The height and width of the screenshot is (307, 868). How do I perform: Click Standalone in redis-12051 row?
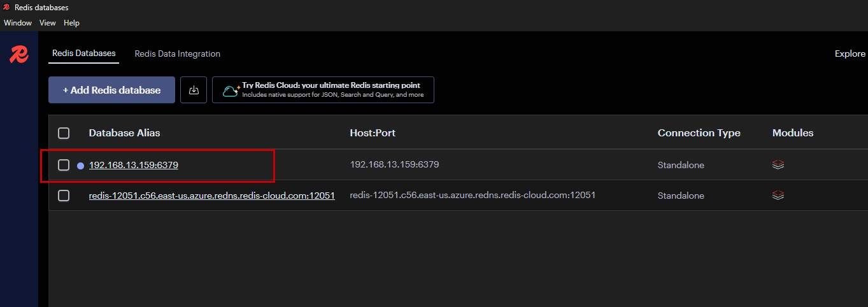681,196
